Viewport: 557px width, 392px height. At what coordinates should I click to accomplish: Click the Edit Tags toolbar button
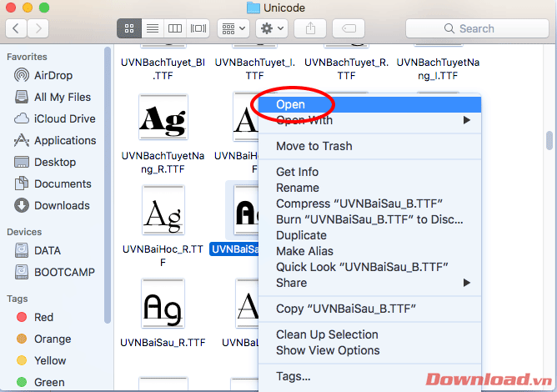349,28
